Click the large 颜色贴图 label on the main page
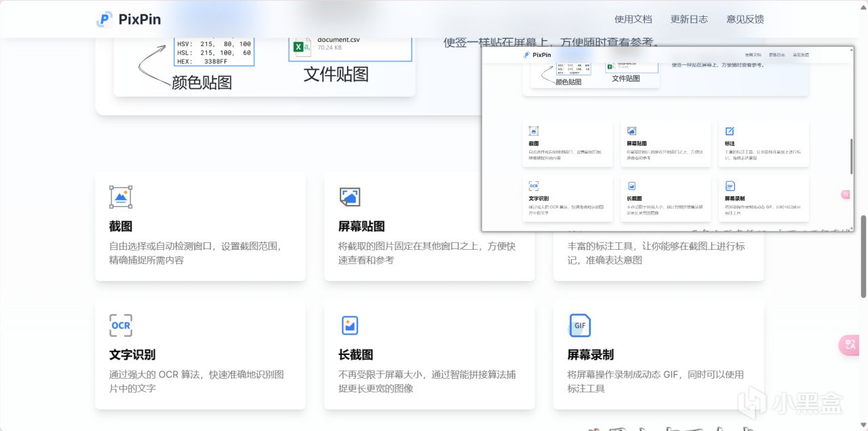This screenshot has width=868, height=431. click(201, 83)
